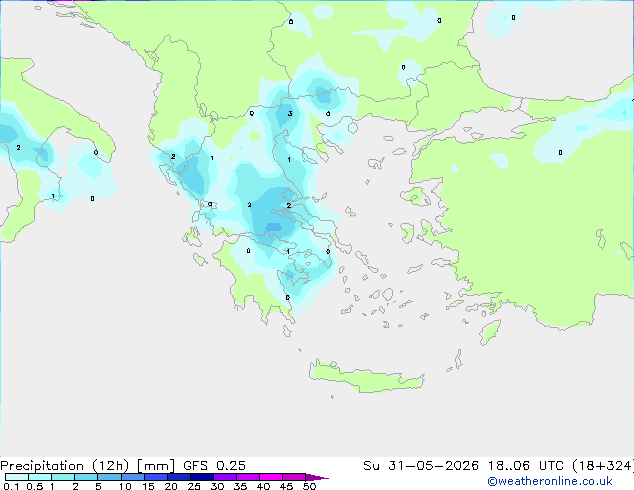Image resolution: width=634 pixels, height=490 pixels.
Task: Click the legend tick label '35'
Action: [240, 486]
